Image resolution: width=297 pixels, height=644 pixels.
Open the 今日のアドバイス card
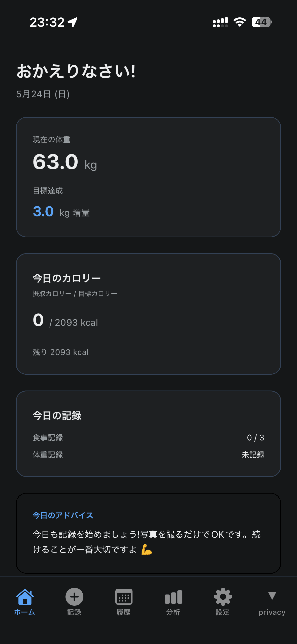tap(148, 533)
